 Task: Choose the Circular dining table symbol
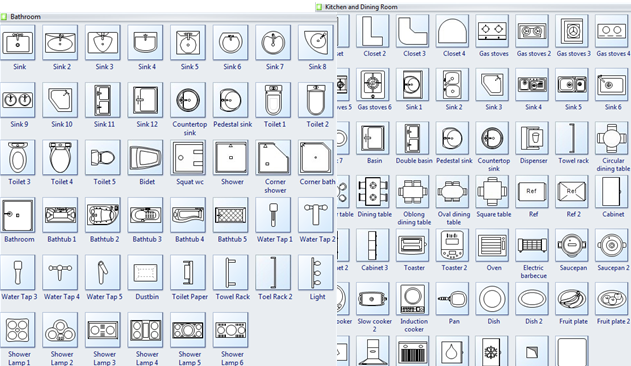612,139
